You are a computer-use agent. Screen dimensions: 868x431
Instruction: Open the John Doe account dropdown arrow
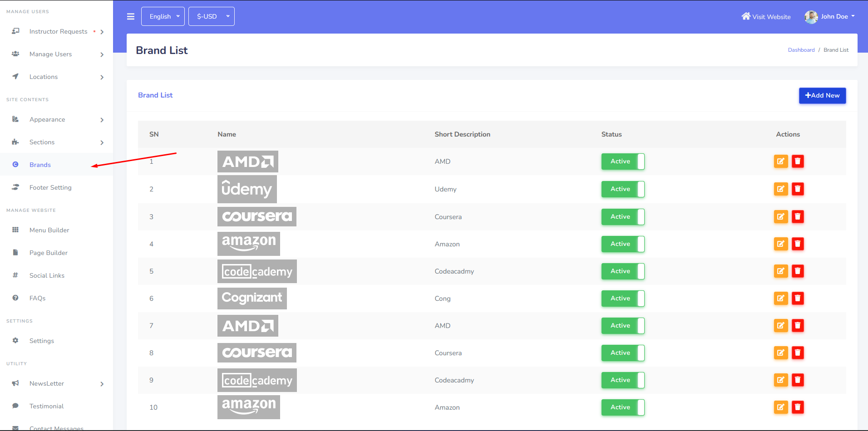[x=853, y=16]
